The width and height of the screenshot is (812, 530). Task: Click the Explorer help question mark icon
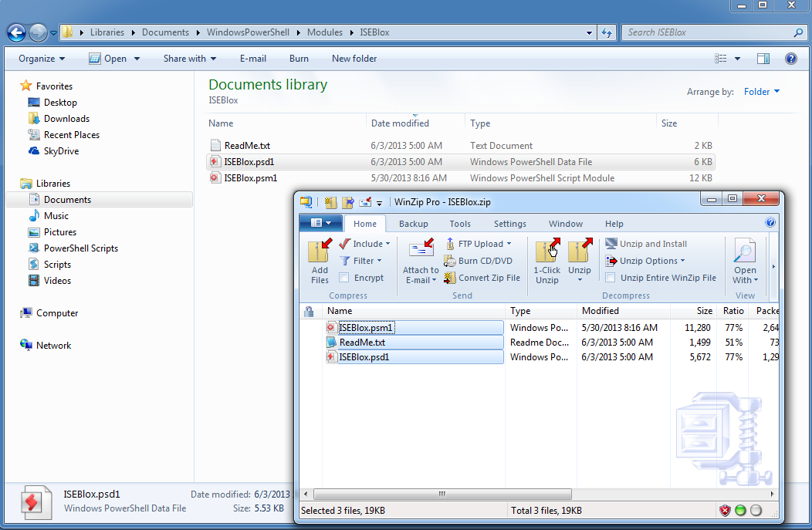coord(790,59)
